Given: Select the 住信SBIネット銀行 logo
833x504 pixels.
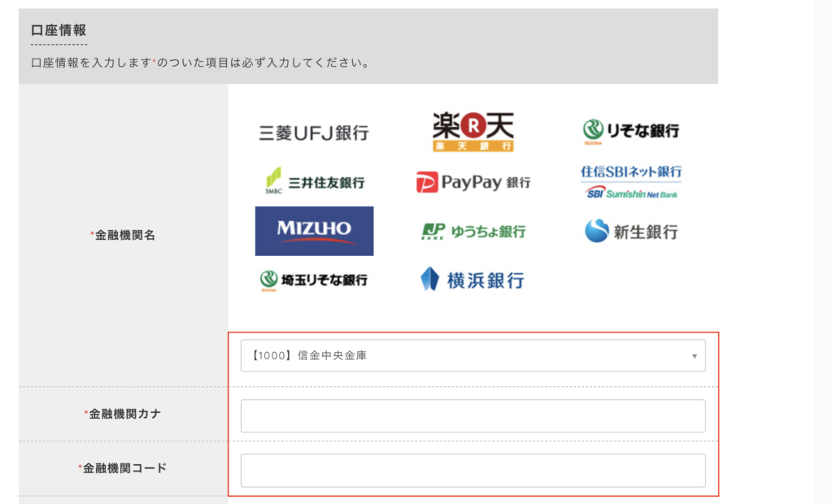Looking at the screenshot, I should click(x=630, y=181).
